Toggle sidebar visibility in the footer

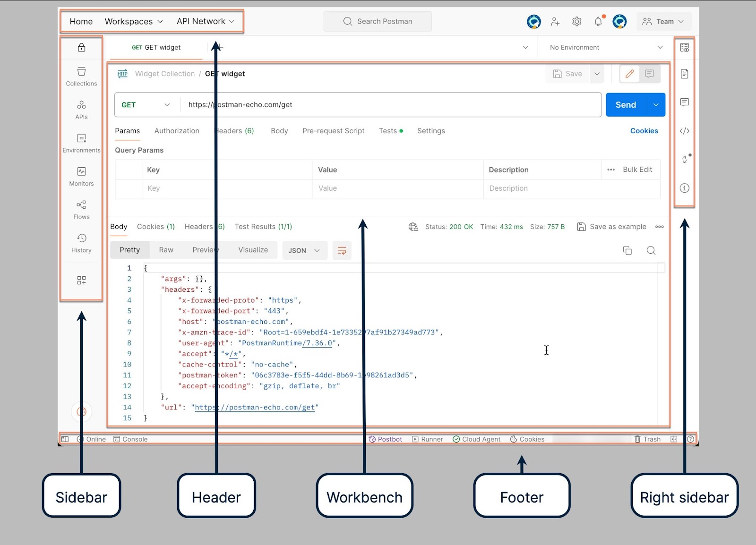(x=65, y=439)
